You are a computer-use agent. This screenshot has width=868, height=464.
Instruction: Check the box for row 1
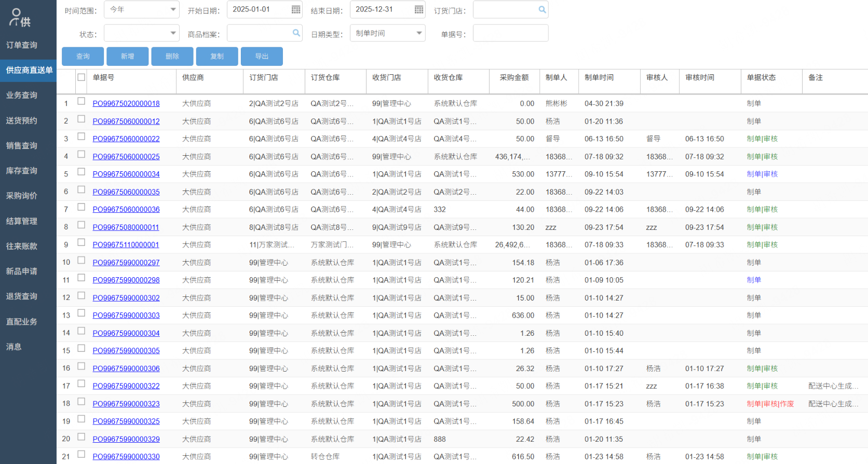coord(81,101)
